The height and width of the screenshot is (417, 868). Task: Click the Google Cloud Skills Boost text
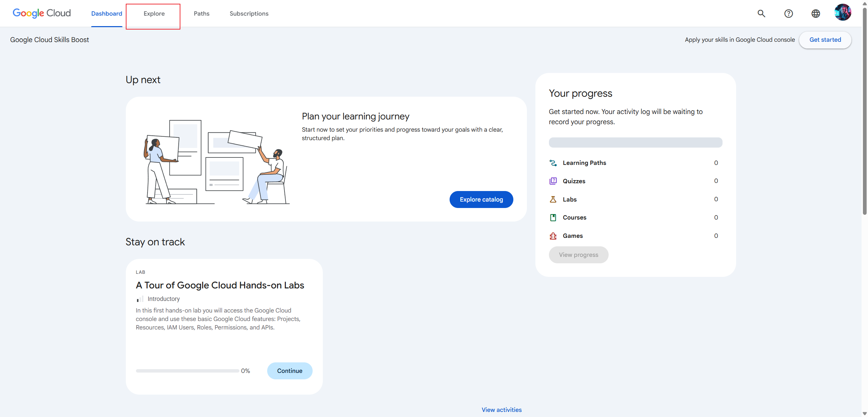point(50,40)
